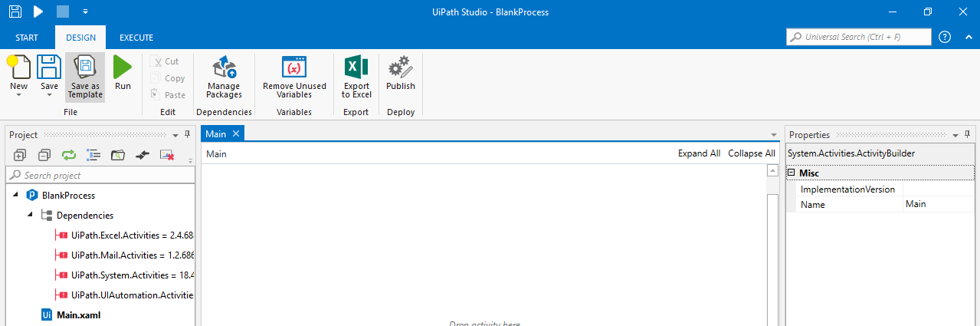Open Manage Packages

coord(224,77)
